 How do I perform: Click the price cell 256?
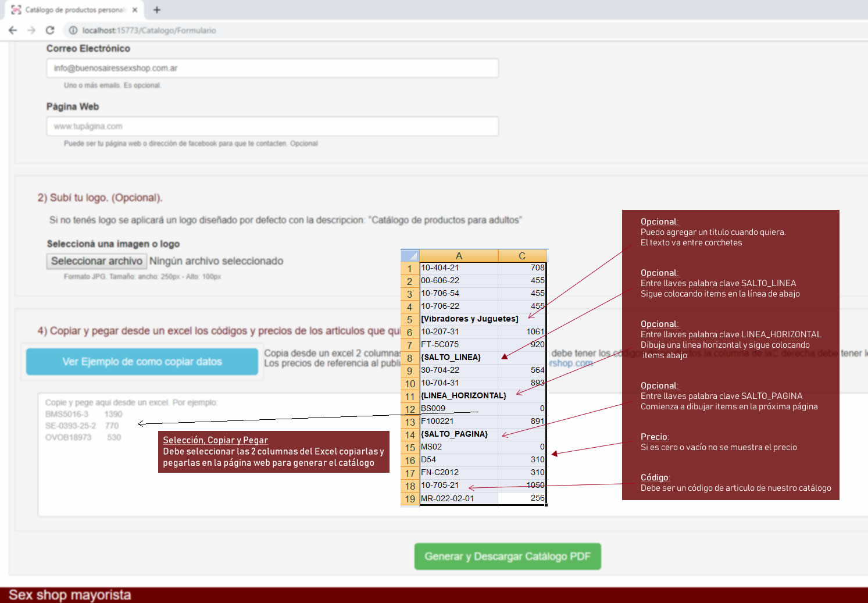(x=522, y=498)
